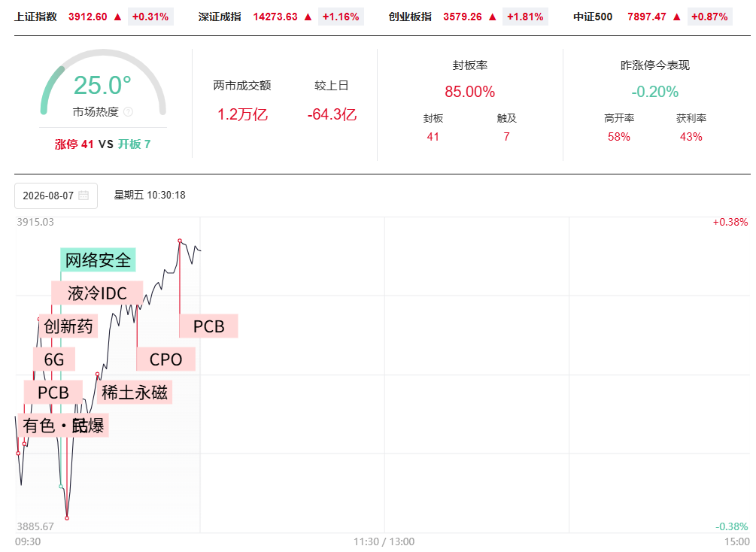Viewport: 756px width, 552px height.
Task: Click the up arrow beside 中证500 value
Action: [x=677, y=17]
